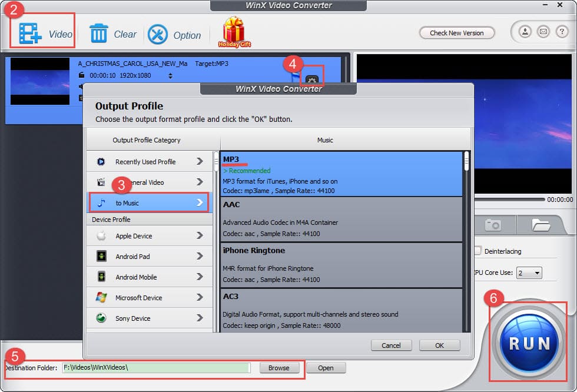The image size is (577, 392).
Task: Click the General Video clapperboard icon
Action: tap(101, 182)
